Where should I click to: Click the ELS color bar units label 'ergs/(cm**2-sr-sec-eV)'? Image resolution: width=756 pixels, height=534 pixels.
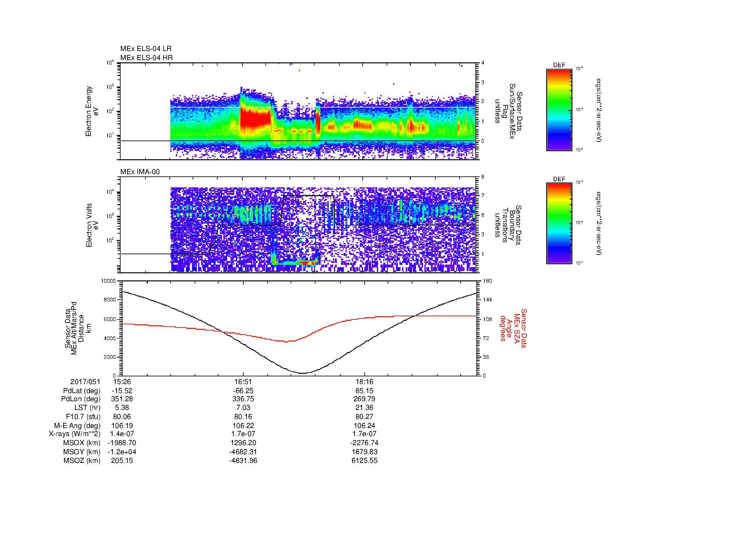(599, 110)
